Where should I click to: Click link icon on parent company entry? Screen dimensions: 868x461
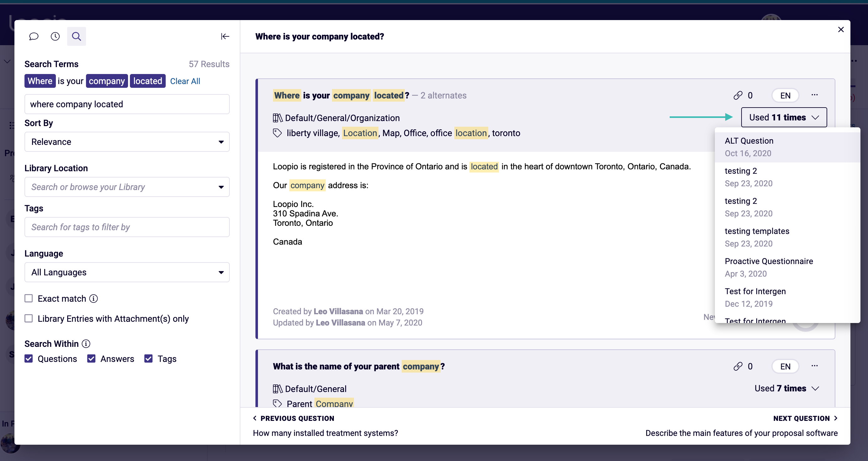(x=738, y=366)
